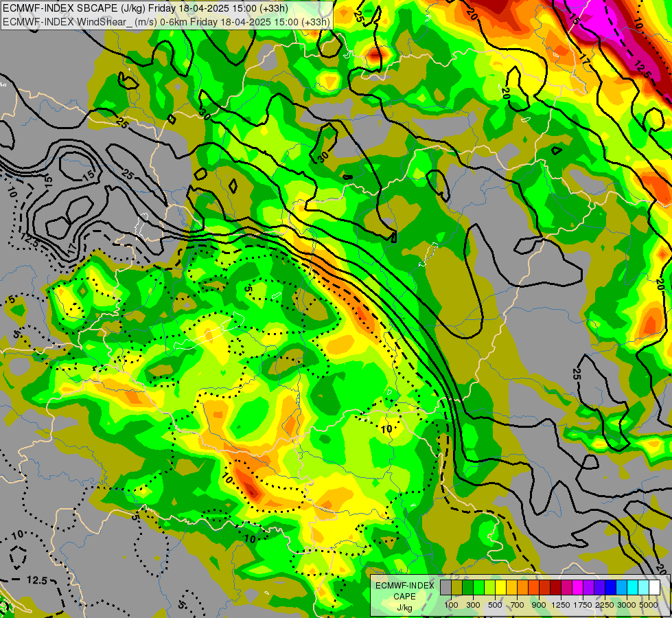The width and height of the screenshot is (672, 618).
Task: Pick the dark maroon-red legend swatch
Action: click(x=556, y=587)
